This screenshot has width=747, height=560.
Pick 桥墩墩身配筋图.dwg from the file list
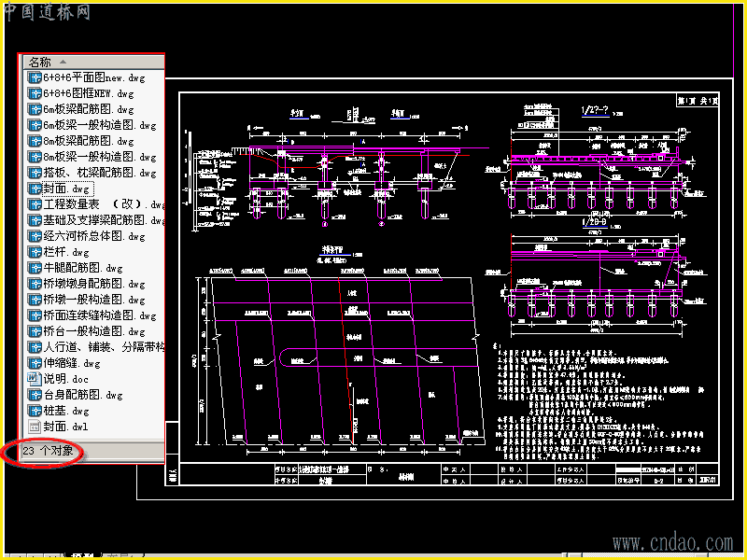(94, 284)
